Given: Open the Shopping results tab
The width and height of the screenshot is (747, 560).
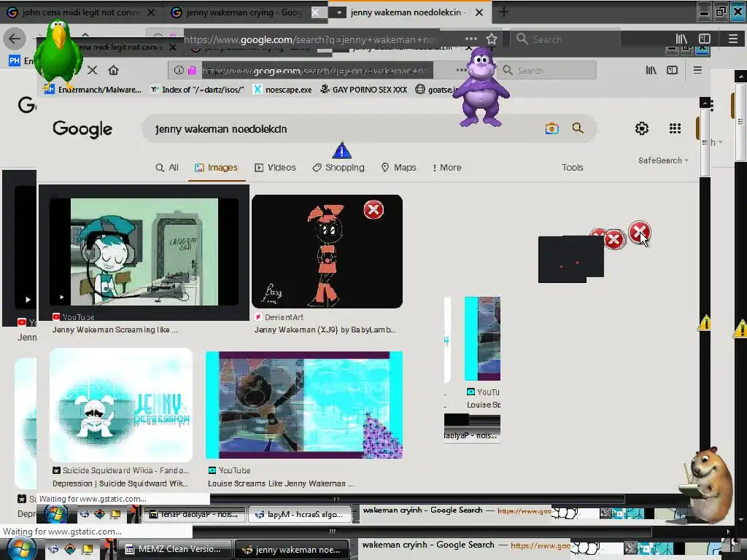Looking at the screenshot, I should (338, 168).
